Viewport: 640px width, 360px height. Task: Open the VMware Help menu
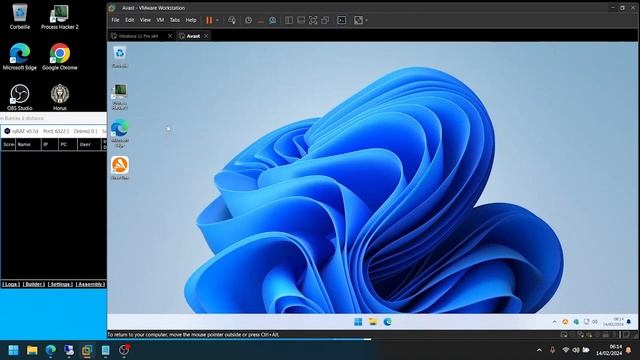pyautogui.click(x=191, y=20)
